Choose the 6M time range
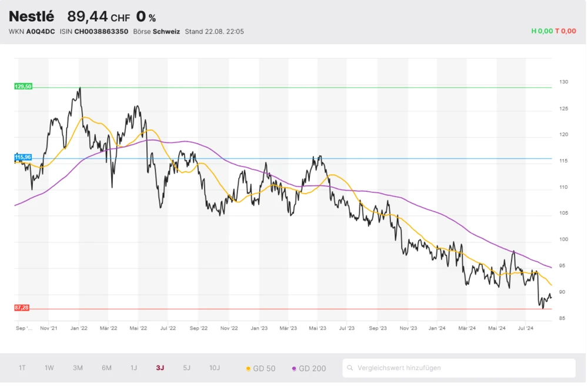The height and width of the screenshot is (386, 588). [x=106, y=368]
